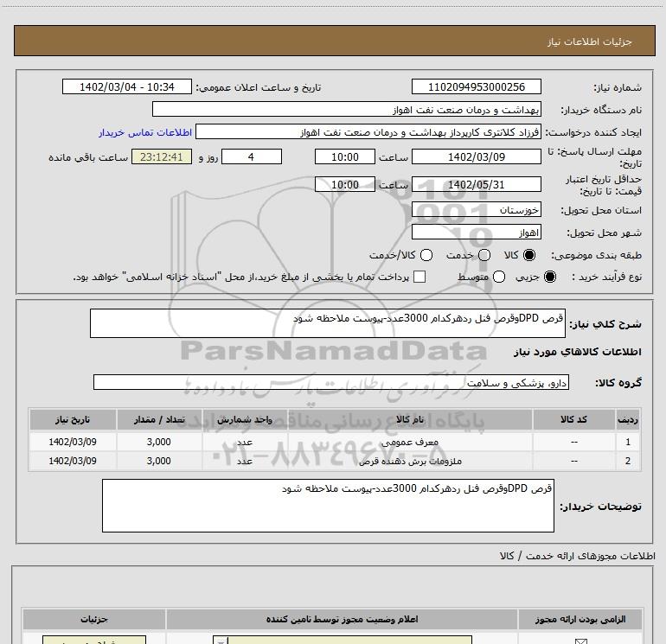Click the گروه کالا field دارو، پزشکی و سلامت

[331, 382]
